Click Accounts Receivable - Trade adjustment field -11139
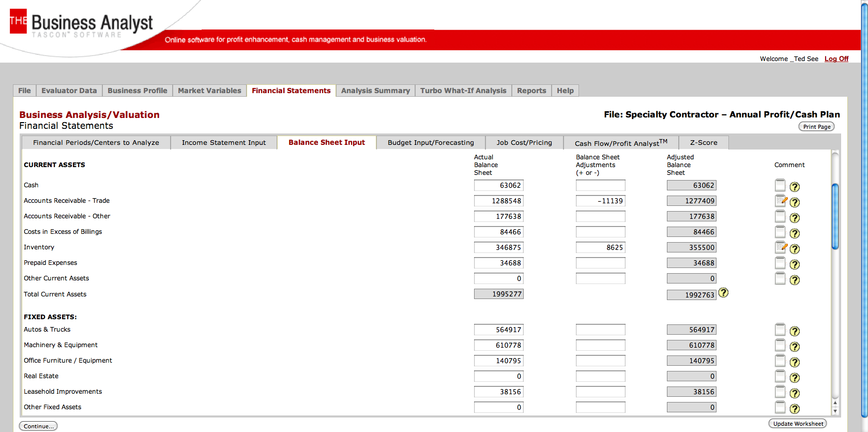The width and height of the screenshot is (868, 432). (x=601, y=201)
